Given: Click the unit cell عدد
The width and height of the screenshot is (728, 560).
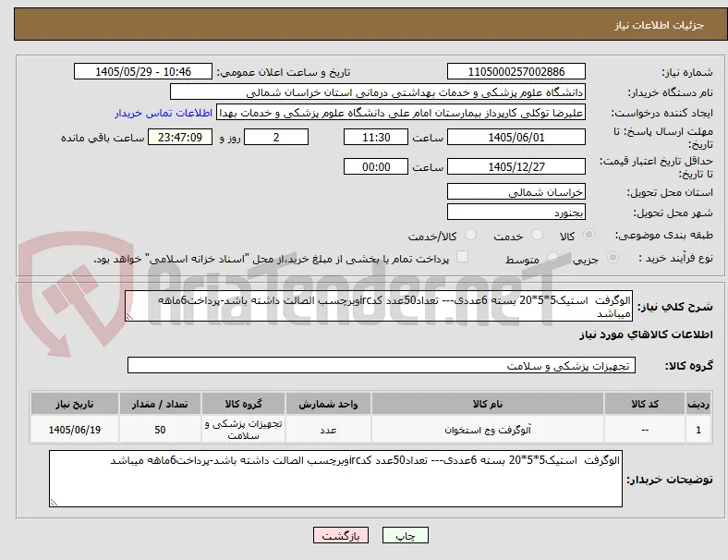Looking at the screenshot, I should click(x=328, y=430).
